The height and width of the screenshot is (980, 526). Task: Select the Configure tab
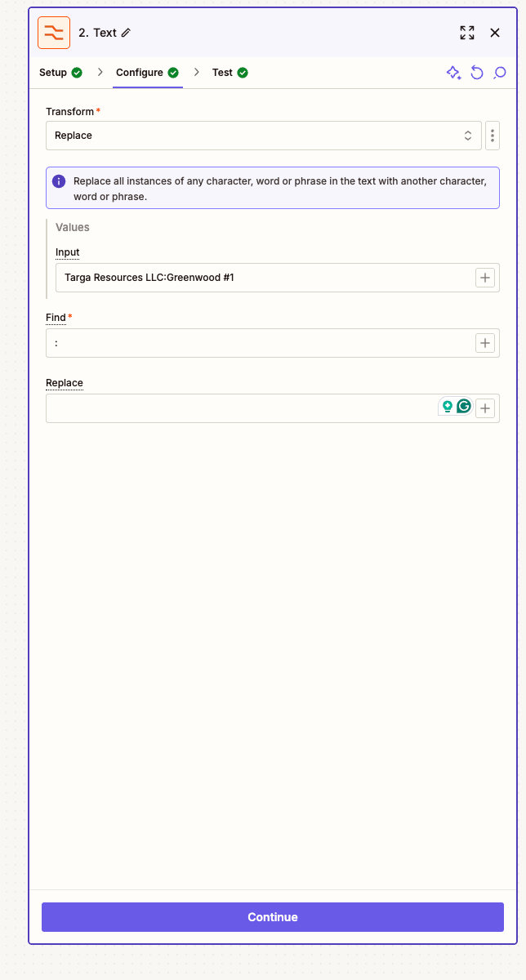click(x=147, y=73)
